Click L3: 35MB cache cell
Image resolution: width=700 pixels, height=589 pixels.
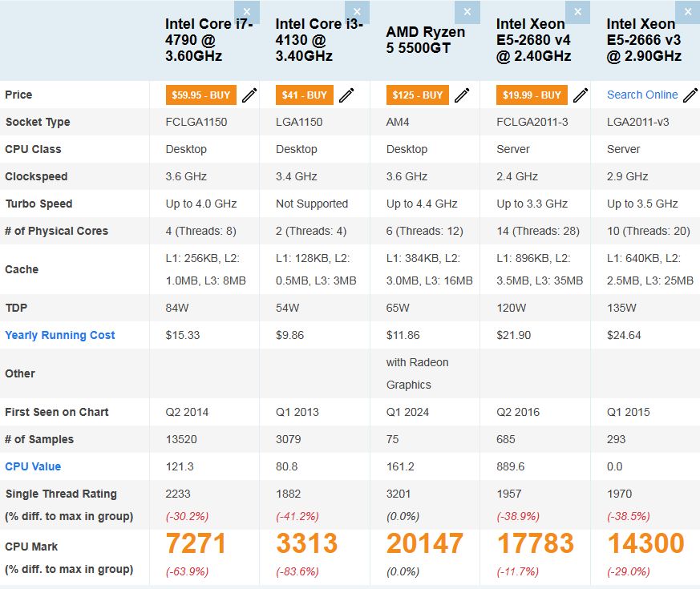coord(559,280)
